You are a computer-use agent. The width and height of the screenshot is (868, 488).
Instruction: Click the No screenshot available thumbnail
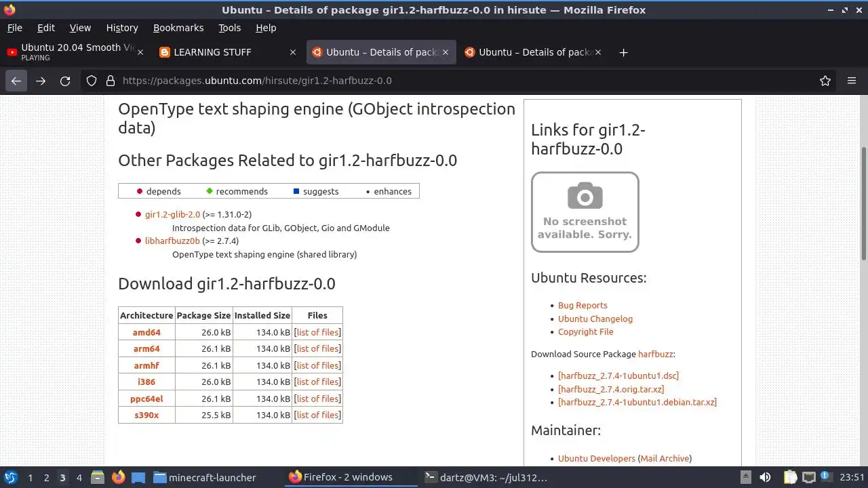point(585,212)
